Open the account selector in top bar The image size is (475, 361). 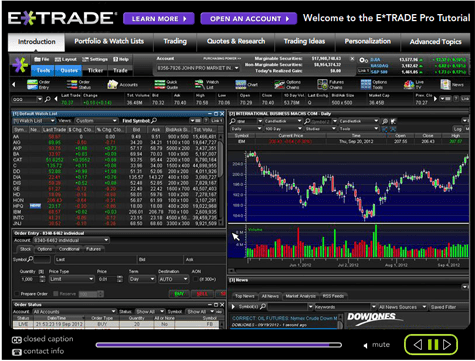click(x=198, y=68)
